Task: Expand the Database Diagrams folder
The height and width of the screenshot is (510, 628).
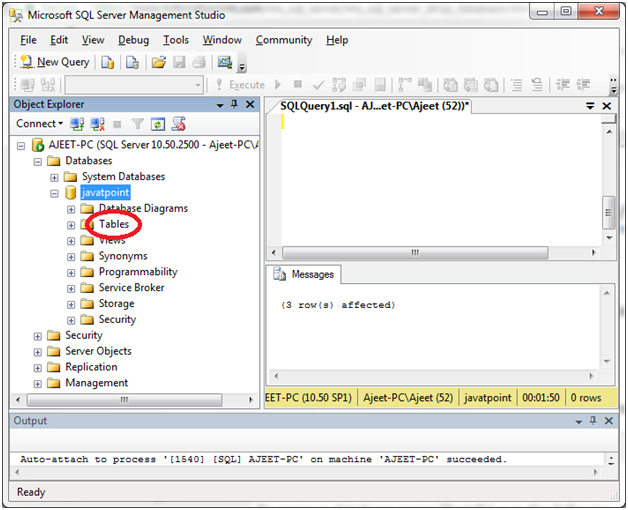Action: click(71, 210)
